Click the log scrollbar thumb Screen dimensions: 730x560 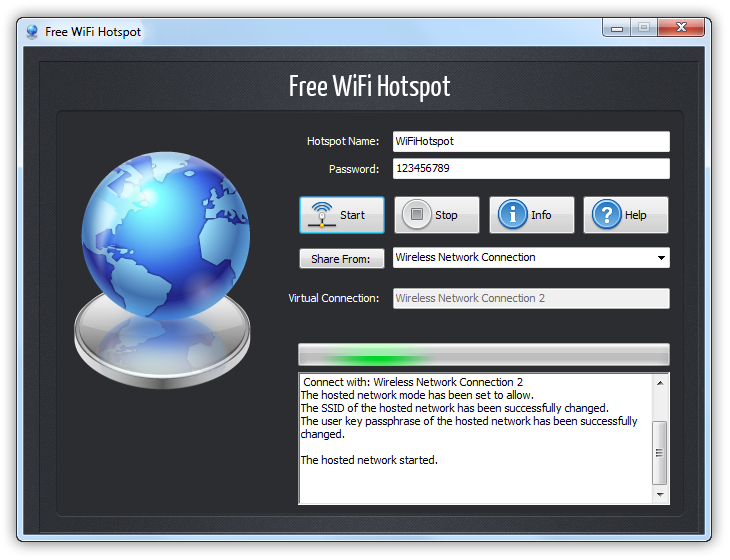(x=659, y=453)
